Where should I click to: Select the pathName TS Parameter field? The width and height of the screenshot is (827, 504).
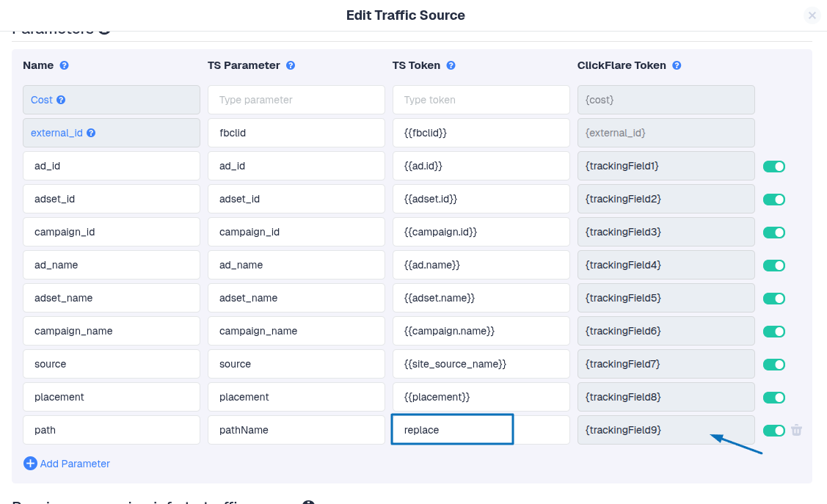click(x=296, y=430)
